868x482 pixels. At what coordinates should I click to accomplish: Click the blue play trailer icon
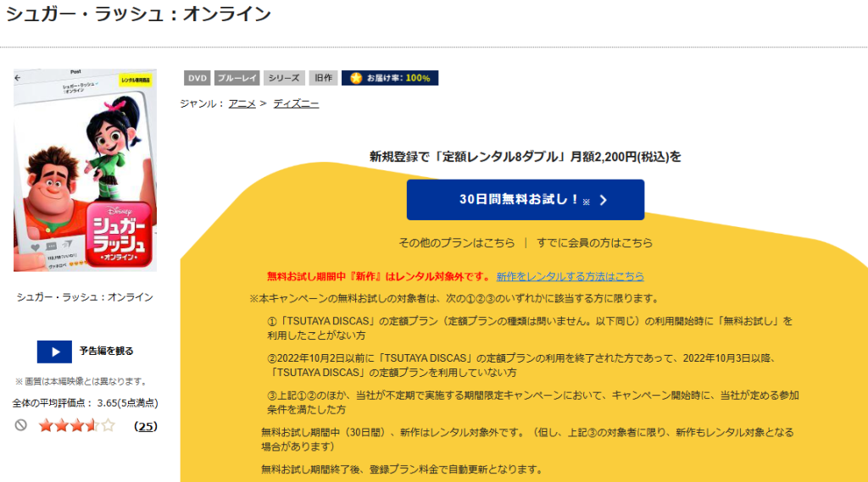point(54,352)
